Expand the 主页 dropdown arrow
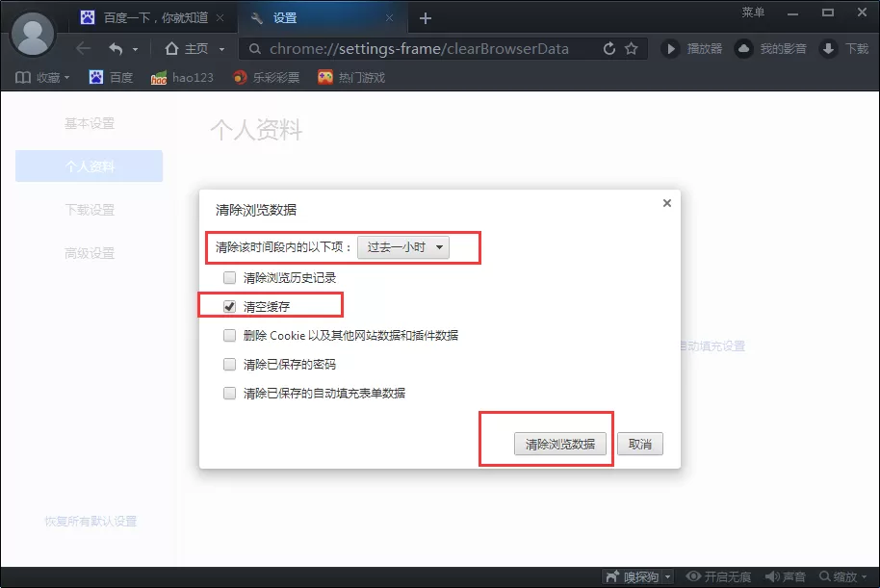The width and height of the screenshot is (880, 588). pos(221,49)
